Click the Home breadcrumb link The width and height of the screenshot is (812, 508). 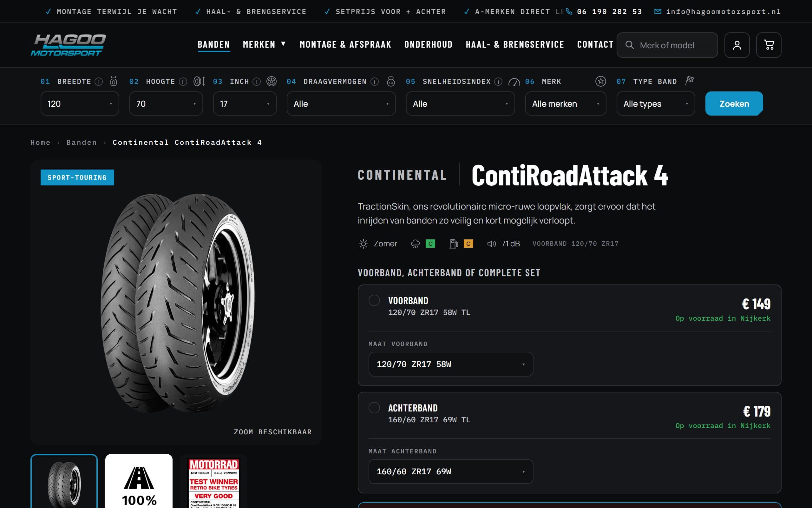pyautogui.click(x=40, y=143)
